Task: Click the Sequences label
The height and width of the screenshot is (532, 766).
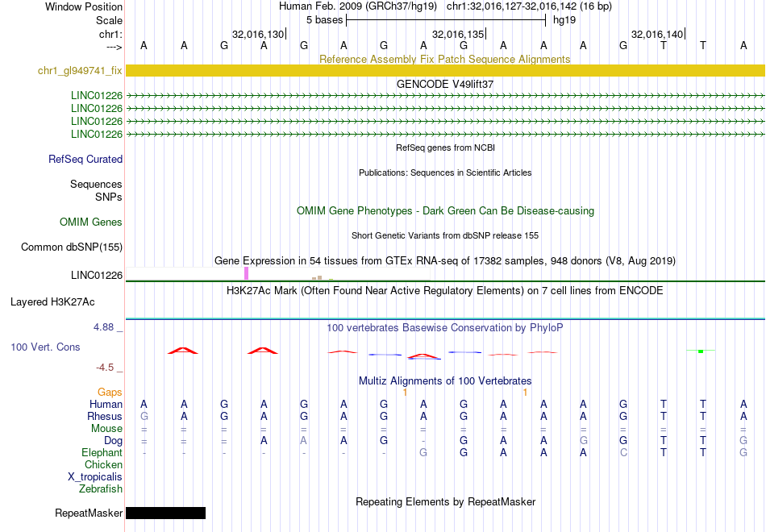Action: click(96, 184)
